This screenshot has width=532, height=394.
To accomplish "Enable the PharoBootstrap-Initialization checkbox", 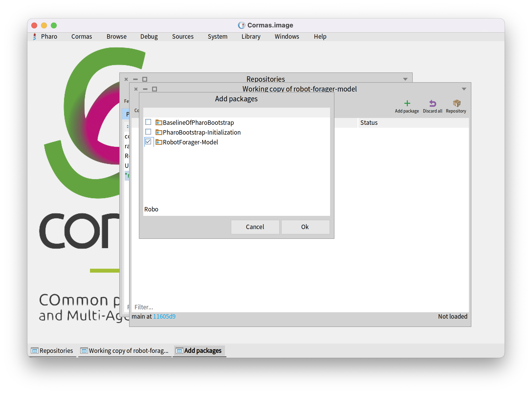I will 148,132.
